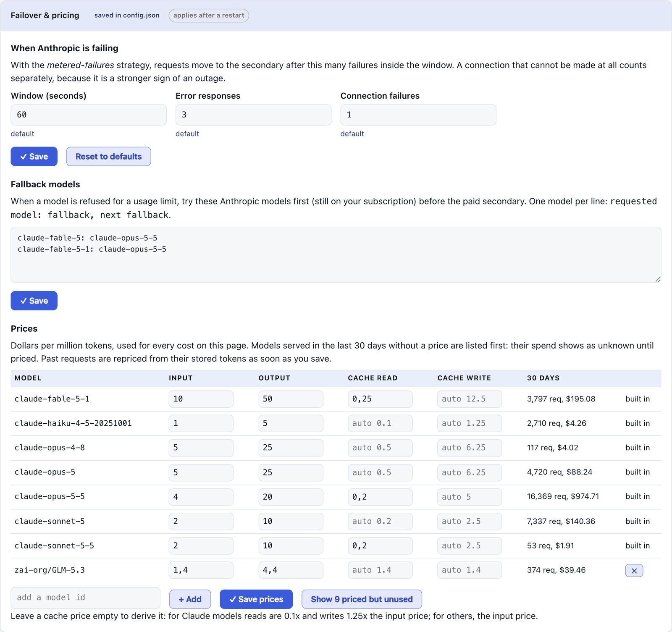Image resolution: width=672 pixels, height=632 pixels.
Task: Click '16,369 req, $974.71' usage cell
Action: click(563, 496)
